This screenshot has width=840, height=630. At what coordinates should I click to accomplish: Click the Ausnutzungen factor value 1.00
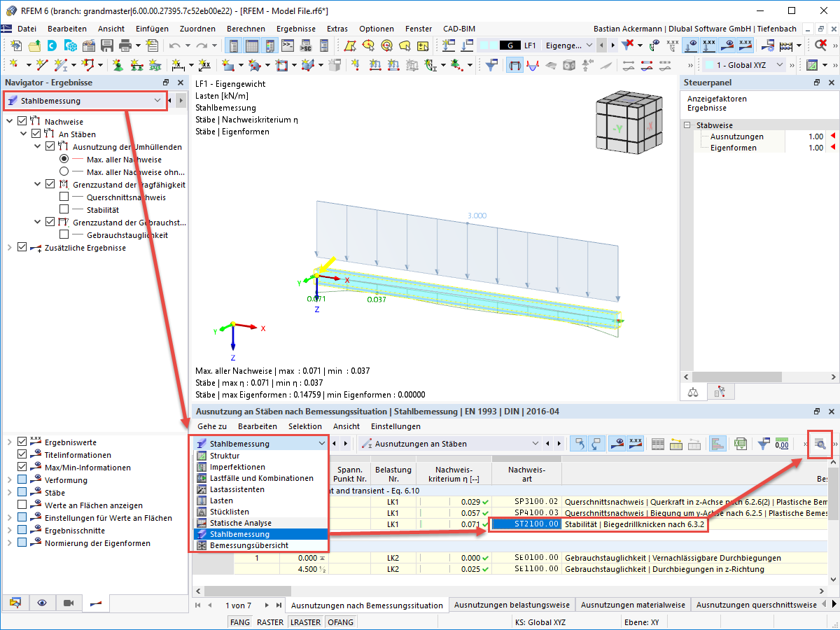click(x=815, y=136)
